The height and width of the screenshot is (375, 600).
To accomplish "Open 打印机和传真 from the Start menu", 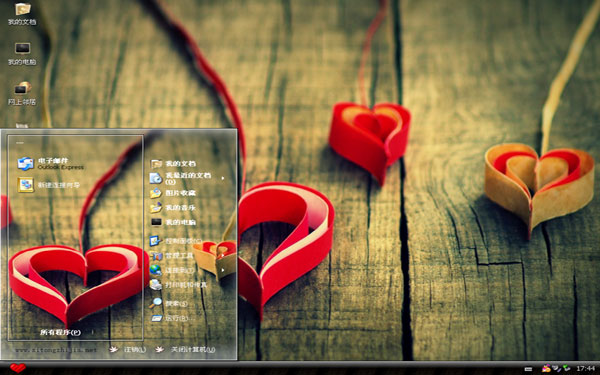I will (178, 285).
